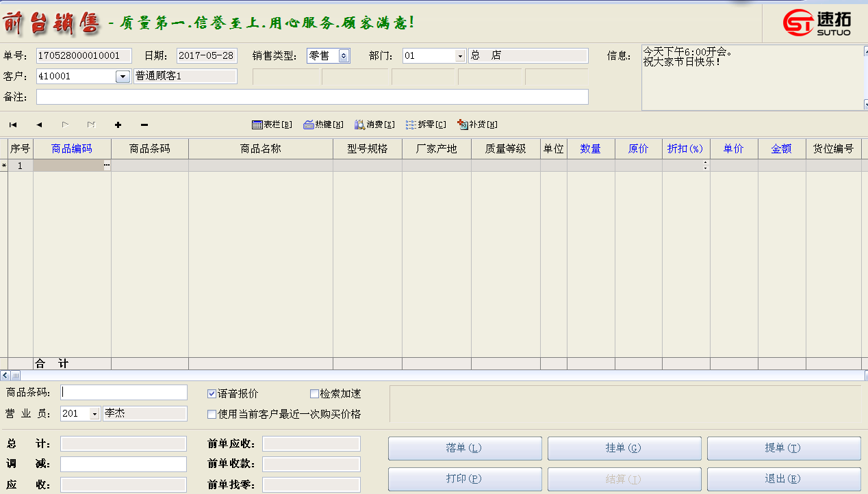Expand 客户 dropdown arrow
The image size is (868, 494).
(x=123, y=77)
